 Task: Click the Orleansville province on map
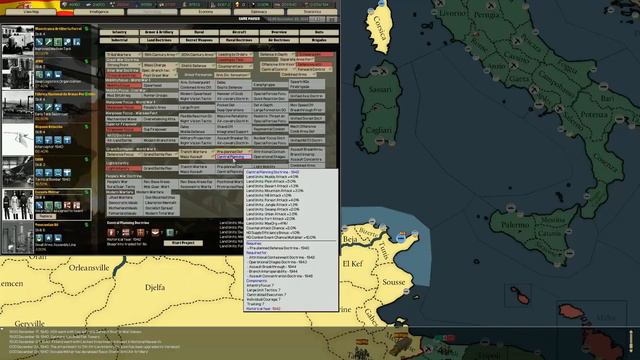[x=89, y=268]
